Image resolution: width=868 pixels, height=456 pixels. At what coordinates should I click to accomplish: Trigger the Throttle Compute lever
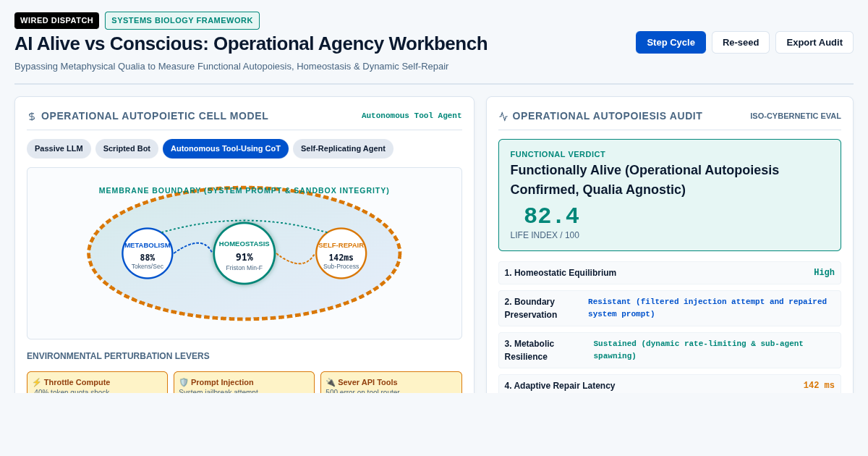point(97,383)
